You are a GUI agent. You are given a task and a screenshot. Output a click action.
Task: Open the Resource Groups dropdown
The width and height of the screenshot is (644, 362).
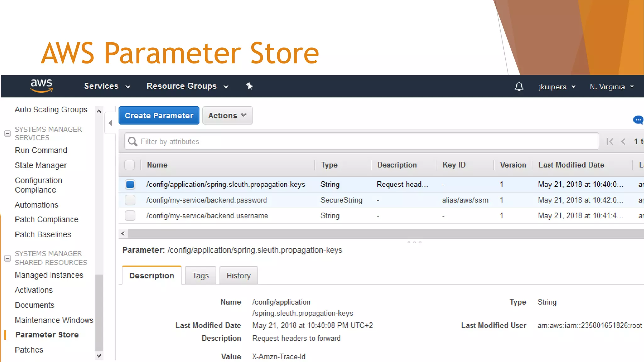(187, 86)
